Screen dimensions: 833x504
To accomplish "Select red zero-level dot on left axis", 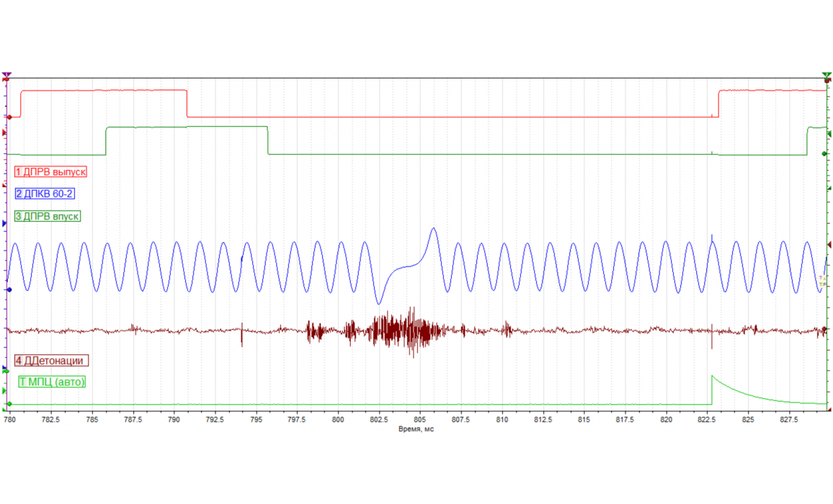I will click(9, 117).
